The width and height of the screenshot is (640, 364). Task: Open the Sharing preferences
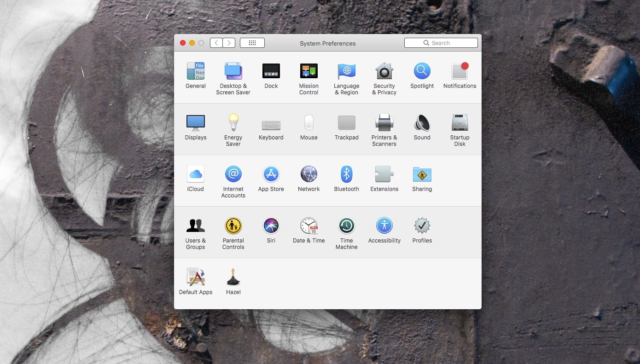(422, 174)
